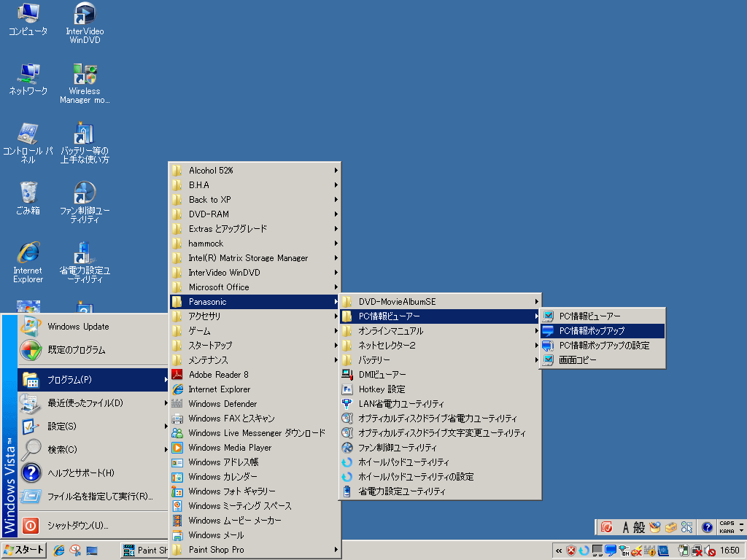Open Windows Live Messenger ダウンロード
Screen dimensions: 747x560
(x=255, y=433)
